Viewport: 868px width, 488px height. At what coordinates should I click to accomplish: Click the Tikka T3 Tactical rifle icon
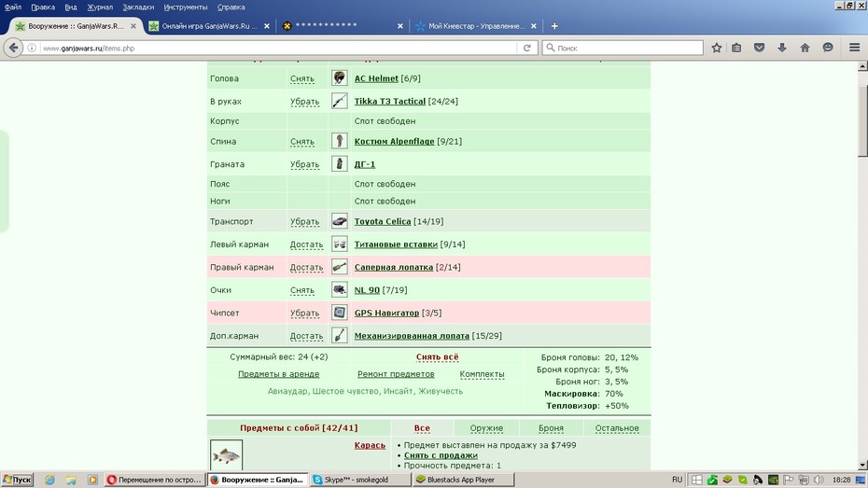coord(340,102)
